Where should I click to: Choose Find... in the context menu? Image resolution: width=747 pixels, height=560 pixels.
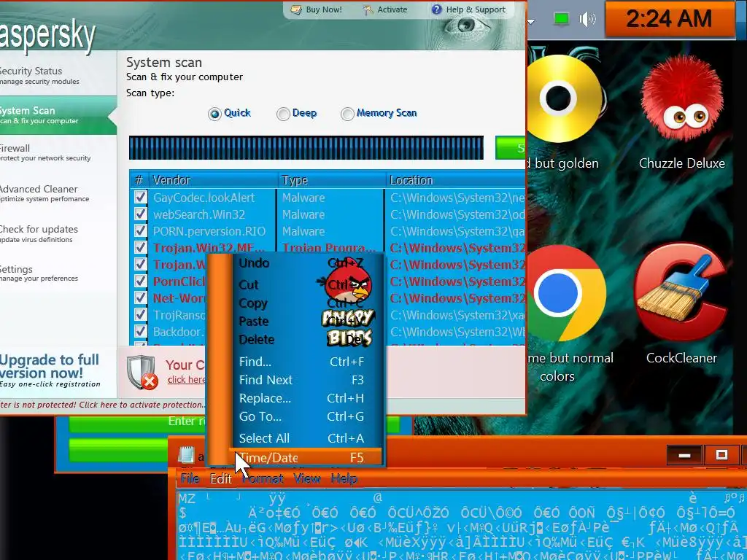point(306,362)
